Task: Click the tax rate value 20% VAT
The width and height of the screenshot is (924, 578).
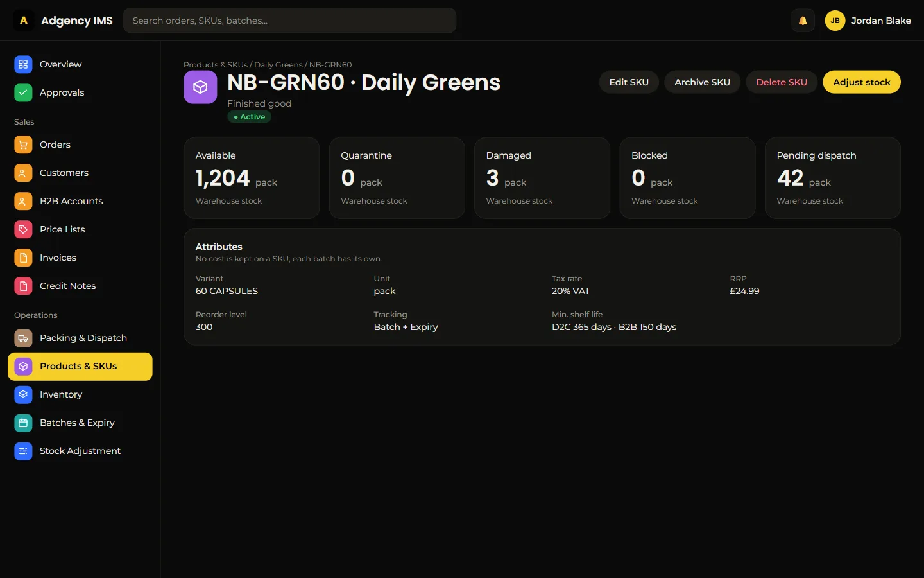Action: click(x=570, y=291)
